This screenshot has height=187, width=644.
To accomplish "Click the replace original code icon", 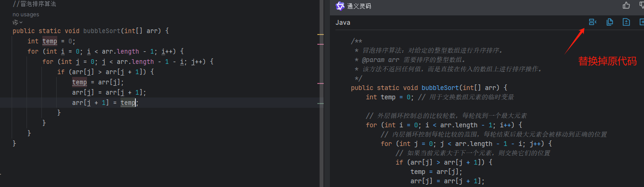I will click(592, 22).
